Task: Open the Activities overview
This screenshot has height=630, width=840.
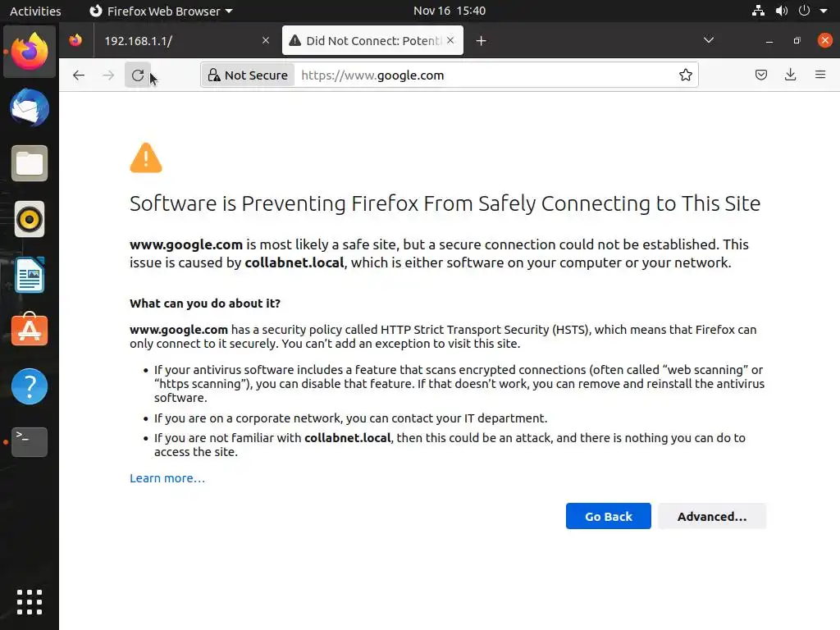Action: pos(35,11)
